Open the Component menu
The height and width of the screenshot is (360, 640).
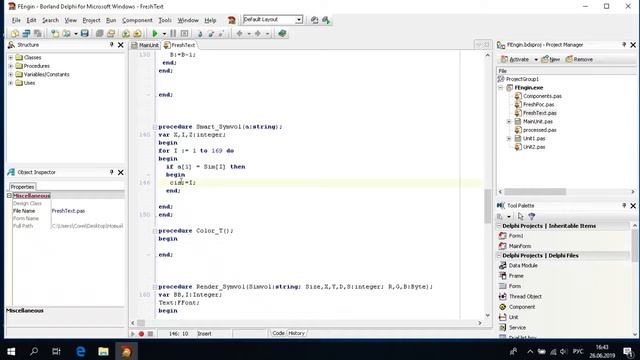pyautogui.click(x=137, y=20)
